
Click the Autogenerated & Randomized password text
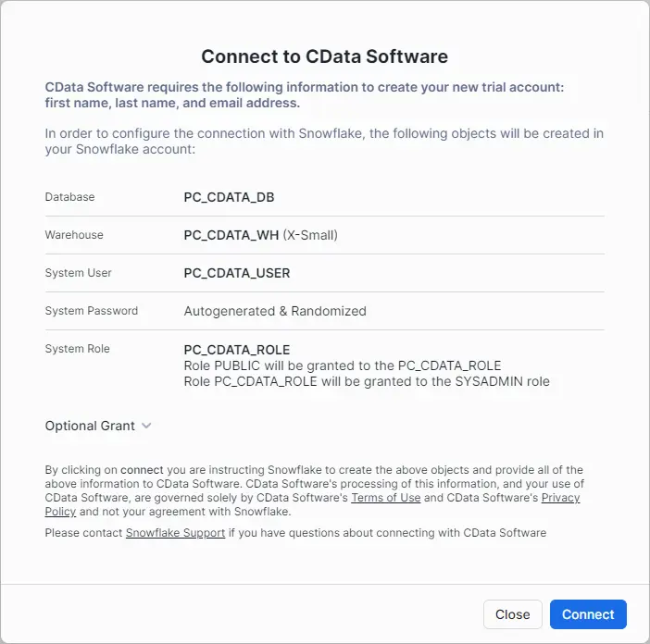tap(275, 311)
